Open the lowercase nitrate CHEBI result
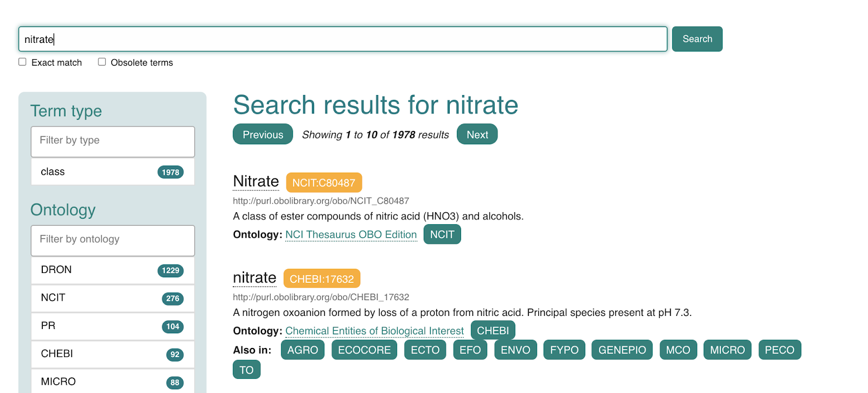This screenshot has width=868, height=393. pyautogui.click(x=254, y=278)
